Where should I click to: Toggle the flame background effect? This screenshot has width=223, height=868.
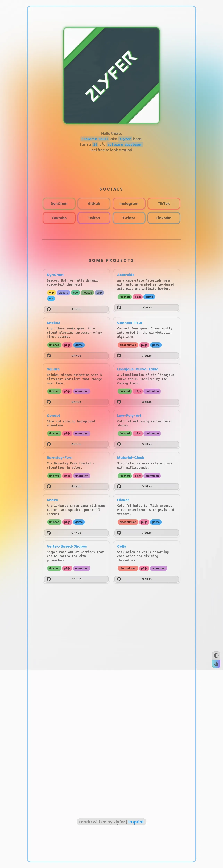pyautogui.click(x=216, y=664)
